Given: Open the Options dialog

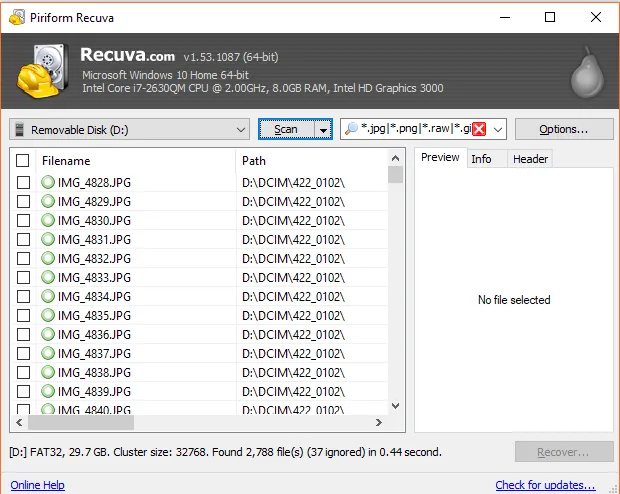Looking at the screenshot, I should [x=564, y=129].
